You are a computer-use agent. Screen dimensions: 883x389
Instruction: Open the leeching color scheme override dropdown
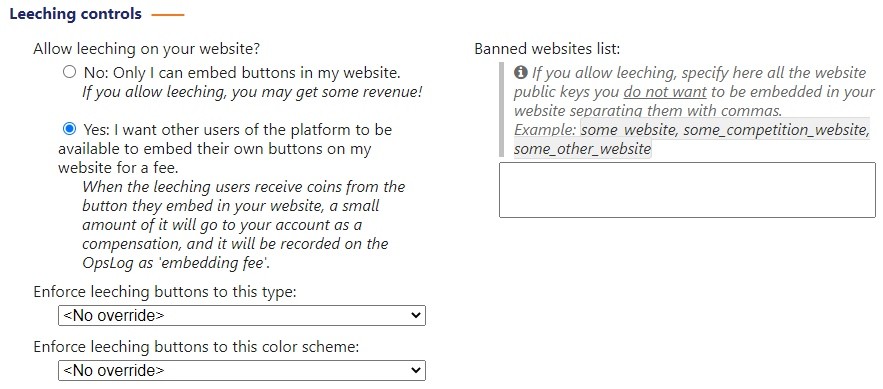pos(242,370)
